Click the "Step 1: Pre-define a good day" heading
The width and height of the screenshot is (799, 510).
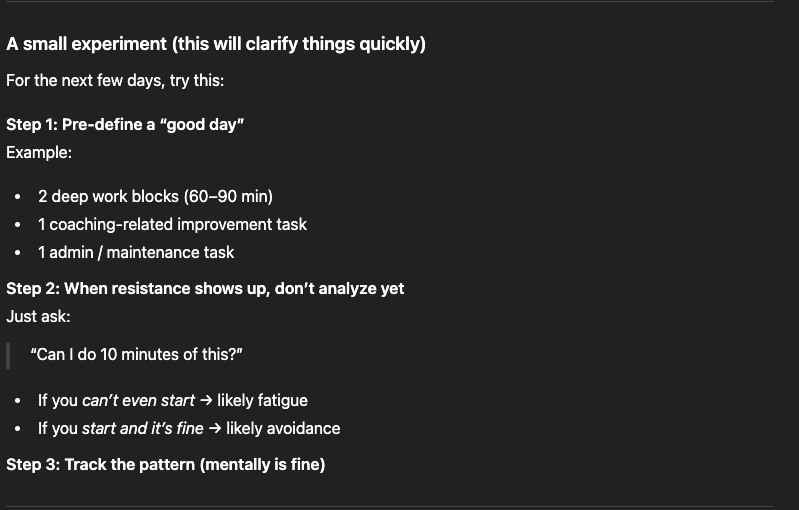tap(125, 125)
